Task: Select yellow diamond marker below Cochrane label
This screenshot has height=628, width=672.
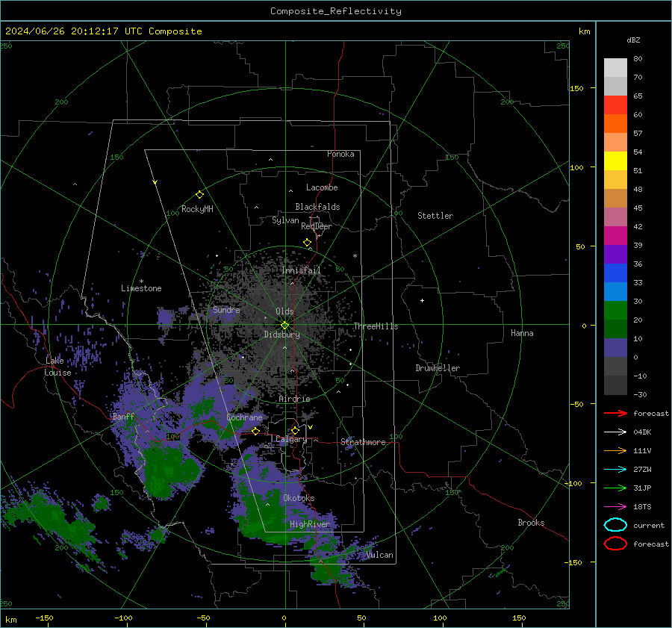Action: (x=256, y=431)
